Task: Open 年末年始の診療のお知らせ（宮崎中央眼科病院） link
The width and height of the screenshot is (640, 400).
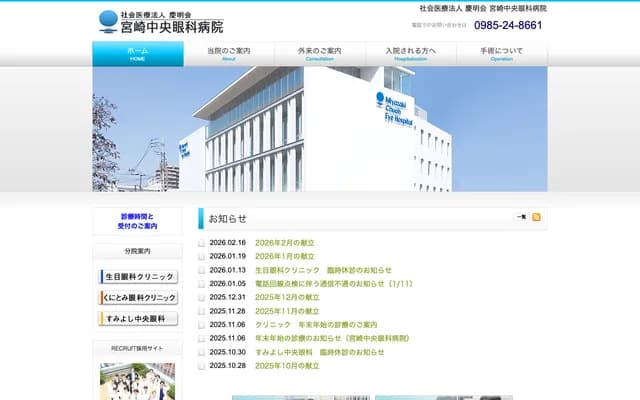Action: (x=333, y=338)
